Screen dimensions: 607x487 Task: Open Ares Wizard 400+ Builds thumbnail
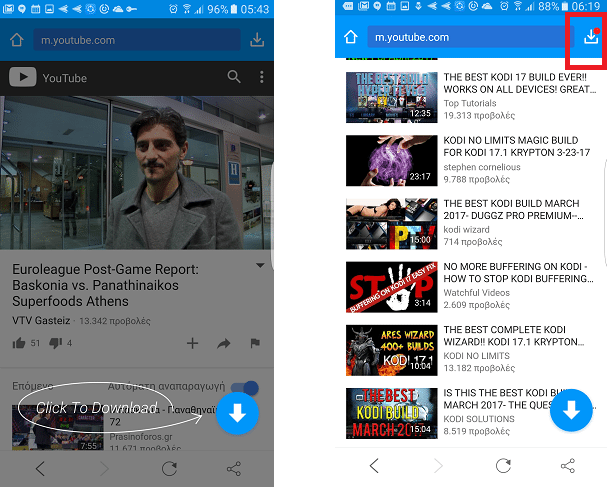tap(392, 350)
